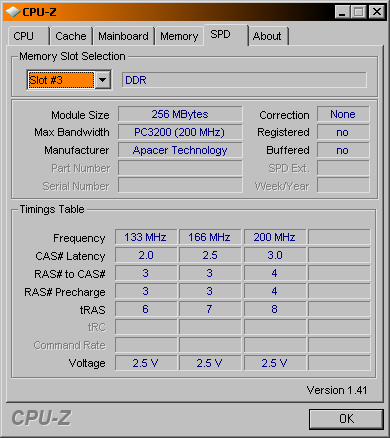Image resolution: width=390 pixels, height=438 pixels.
Task: Select the SPD tab
Action: (x=226, y=35)
